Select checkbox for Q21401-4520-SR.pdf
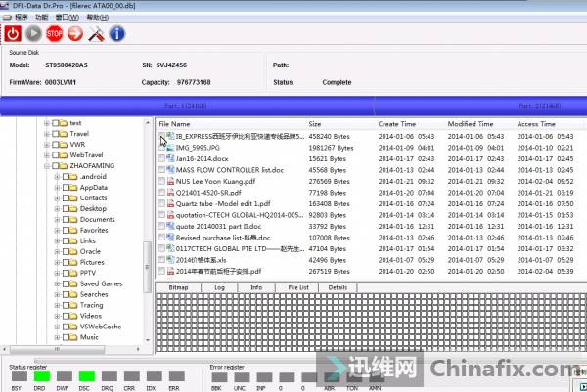This screenshot has height=392, width=587. 161,193
